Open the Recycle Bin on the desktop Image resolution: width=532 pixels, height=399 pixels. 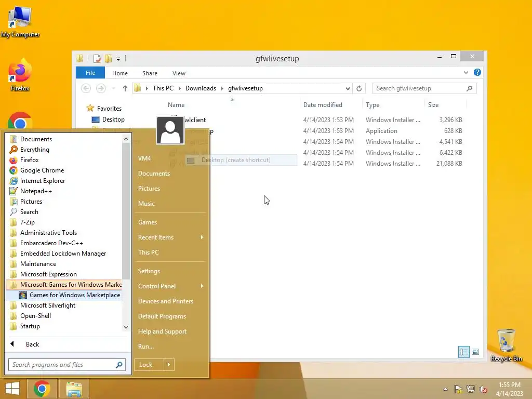(506, 345)
